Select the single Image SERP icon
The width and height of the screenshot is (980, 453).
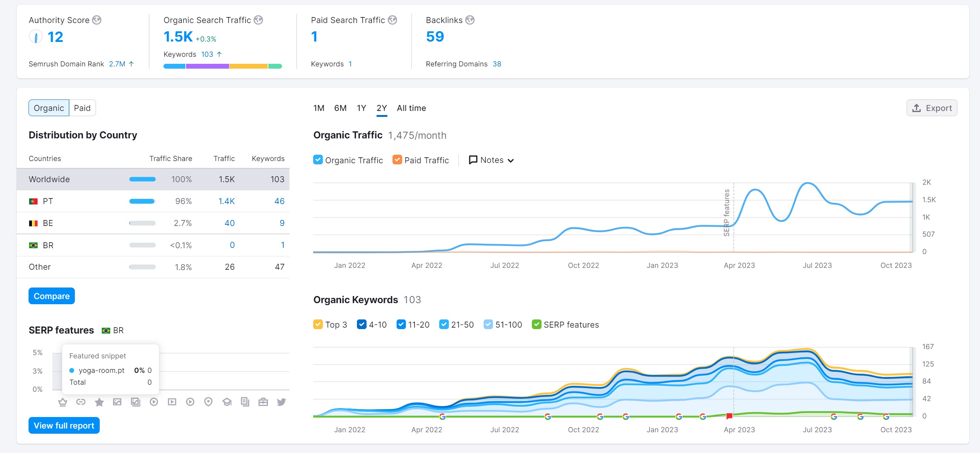click(x=117, y=402)
